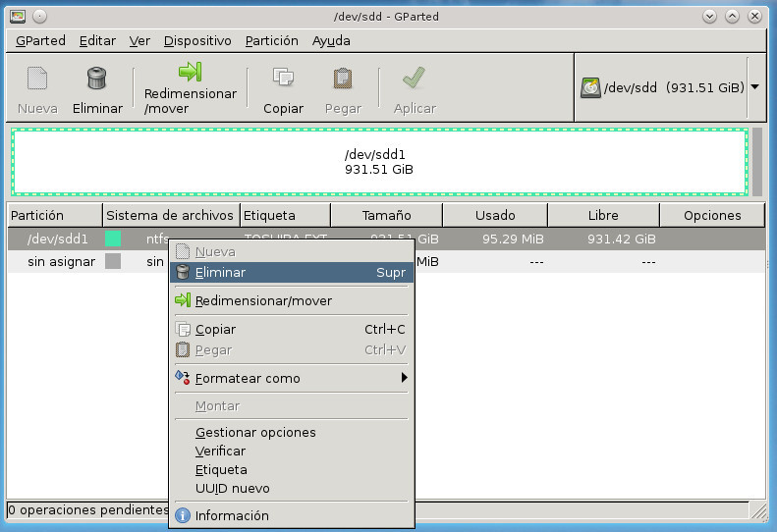The image size is (777, 532).
Task: Click the Etiqueta column header
Action: pyautogui.click(x=286, y=216)
